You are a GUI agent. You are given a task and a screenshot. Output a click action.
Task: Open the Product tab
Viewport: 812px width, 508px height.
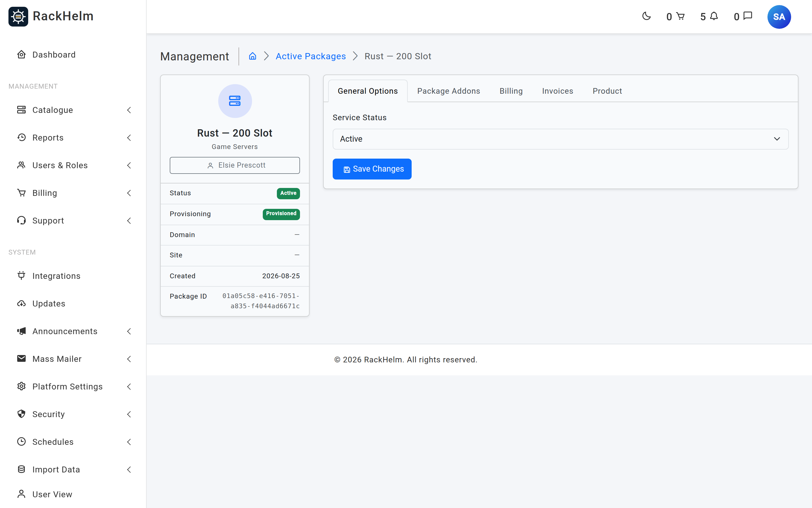click(607, 91)
